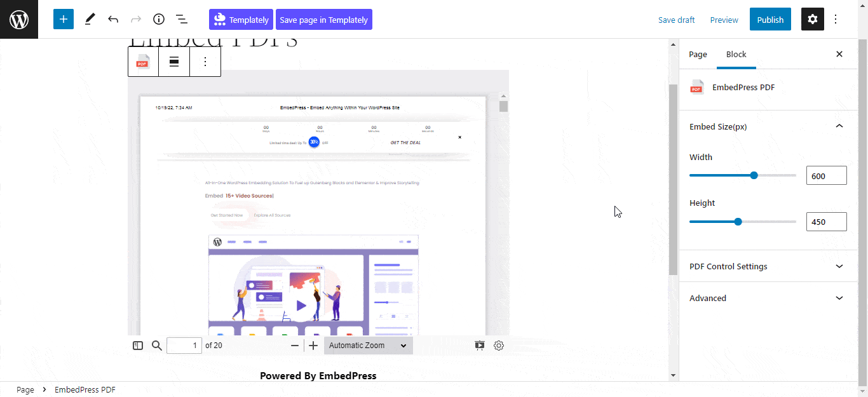Image resolution: width=868 pixels, height=397 pixels.
Task: Click the Width value field
Action: [827, 175]
